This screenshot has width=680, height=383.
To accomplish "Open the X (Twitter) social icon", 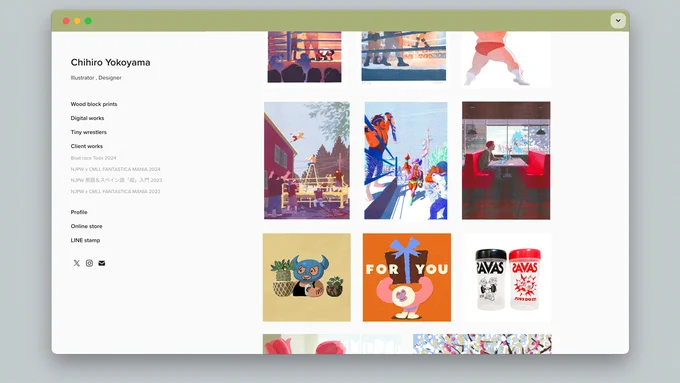I will [x=77, y=263].
